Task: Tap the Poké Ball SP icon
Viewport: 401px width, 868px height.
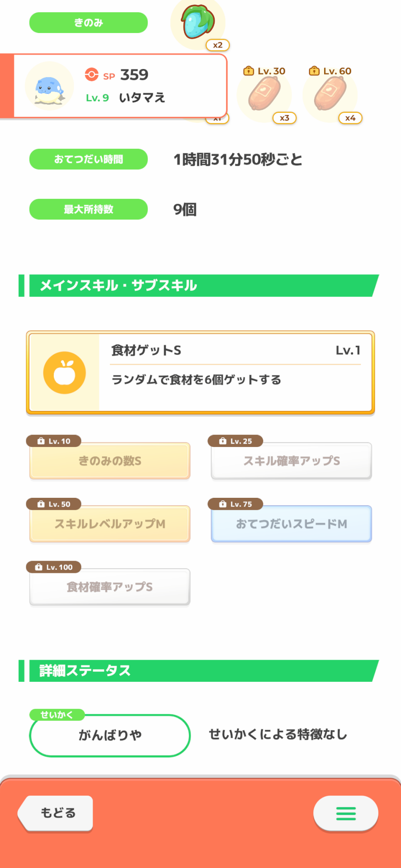Action: [92, 75]
